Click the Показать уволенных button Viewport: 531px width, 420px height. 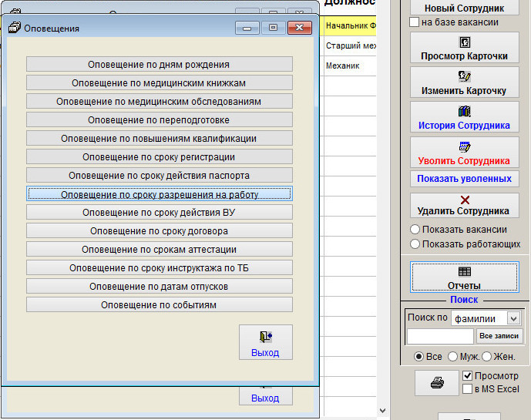pyautogui.click(x=464, y=179)
